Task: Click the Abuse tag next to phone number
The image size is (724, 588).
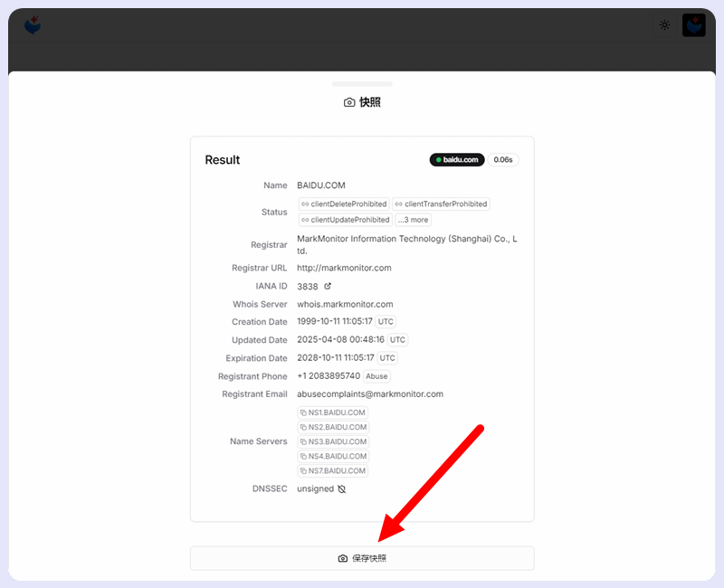Action: point(376,376)
